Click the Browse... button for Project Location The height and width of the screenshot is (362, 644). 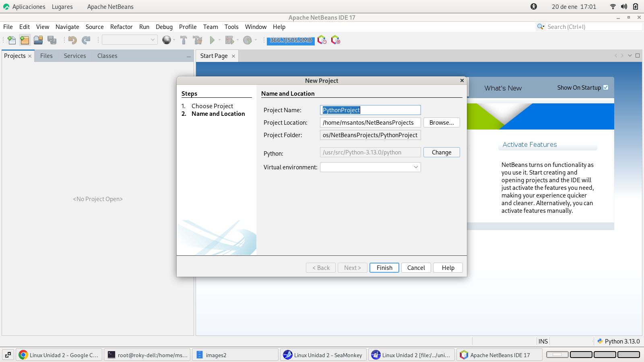(x=441, y=123)
